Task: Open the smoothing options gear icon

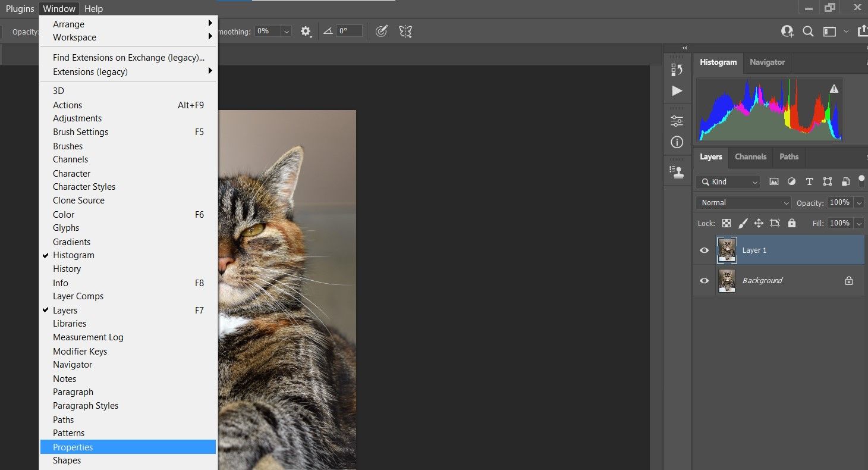Action: (306, 32)
